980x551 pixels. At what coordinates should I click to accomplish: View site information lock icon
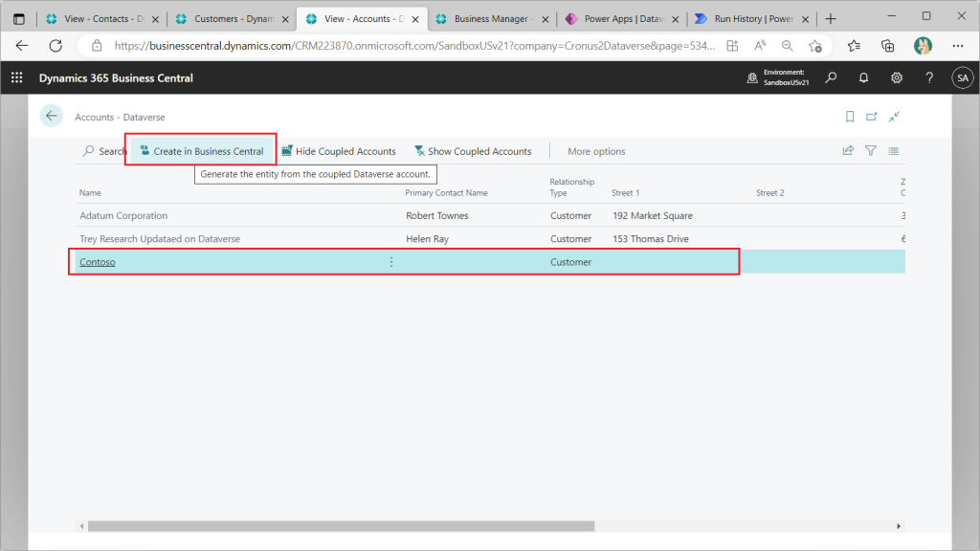click(x=97, y=46)
